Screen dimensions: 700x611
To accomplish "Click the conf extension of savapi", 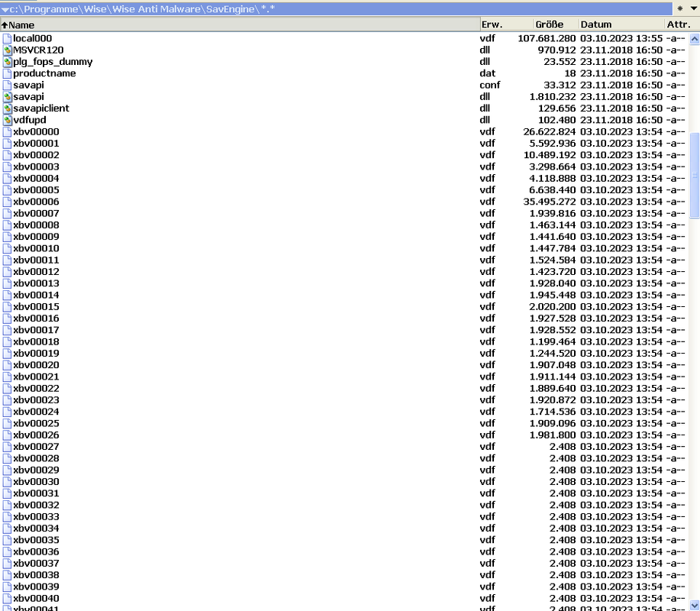I will (490, 85).
